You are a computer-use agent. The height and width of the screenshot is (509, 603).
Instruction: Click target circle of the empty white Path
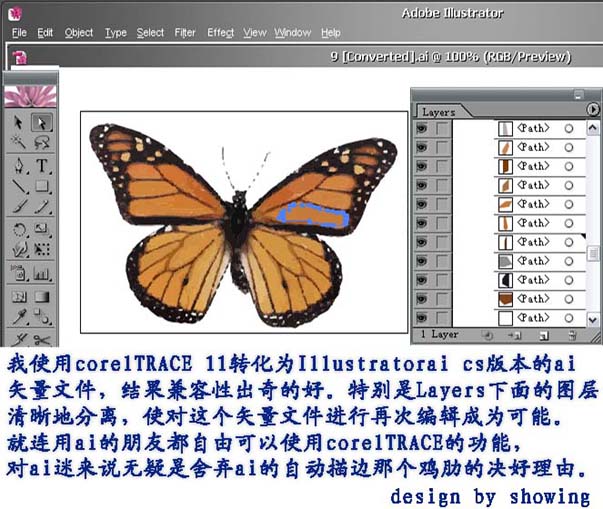pyautogui.click(x=569, y=318)
